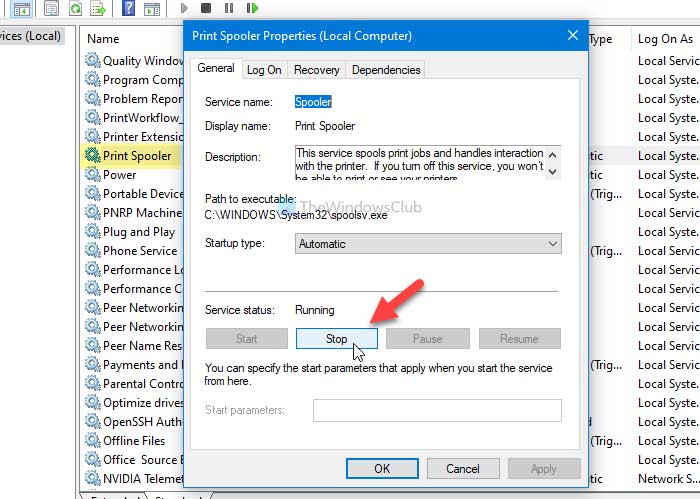Click the greyed-out Resume button

tap(520, 339)
